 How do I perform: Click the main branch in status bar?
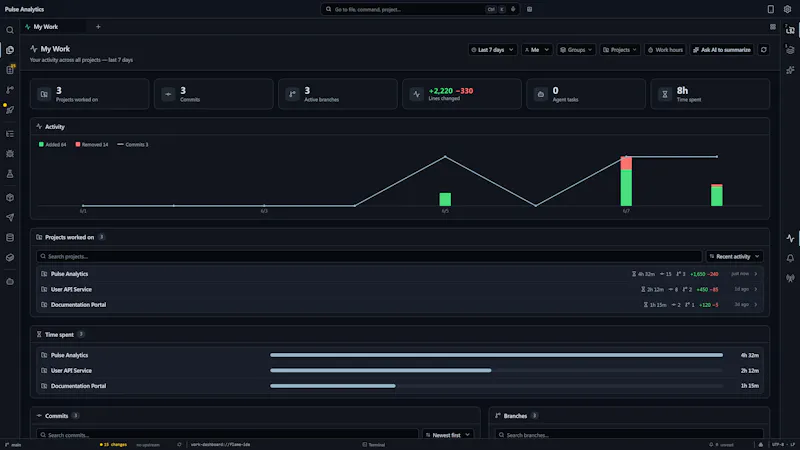click(x=13, y=444)
